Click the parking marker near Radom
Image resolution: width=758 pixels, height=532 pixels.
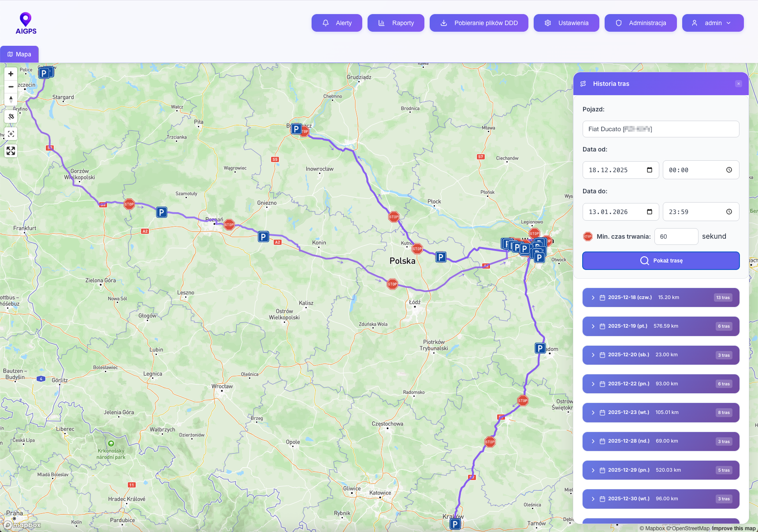[540, 348]
